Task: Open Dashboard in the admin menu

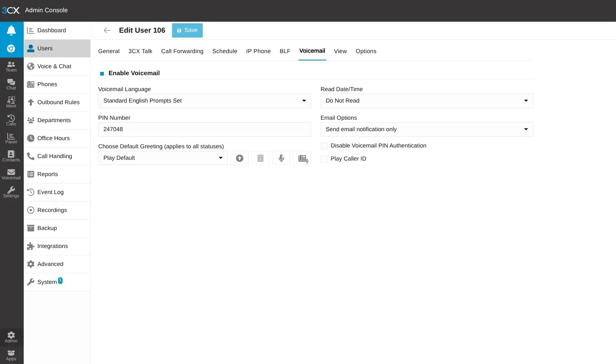Action: 57,31
